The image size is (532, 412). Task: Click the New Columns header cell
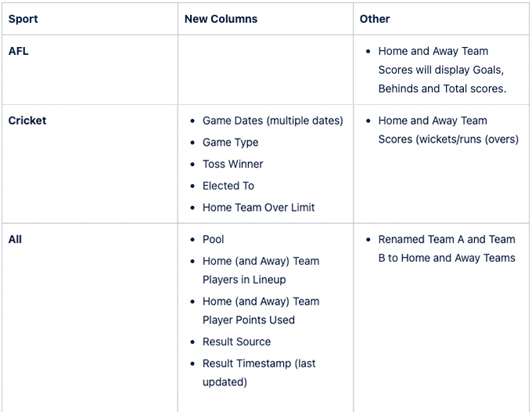click(221, 19)
